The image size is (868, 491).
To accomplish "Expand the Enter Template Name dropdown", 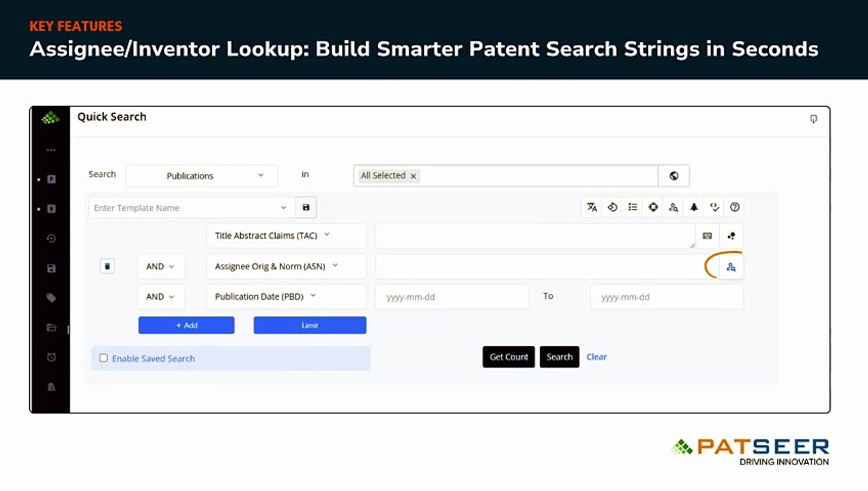I will tap(284, 208).
